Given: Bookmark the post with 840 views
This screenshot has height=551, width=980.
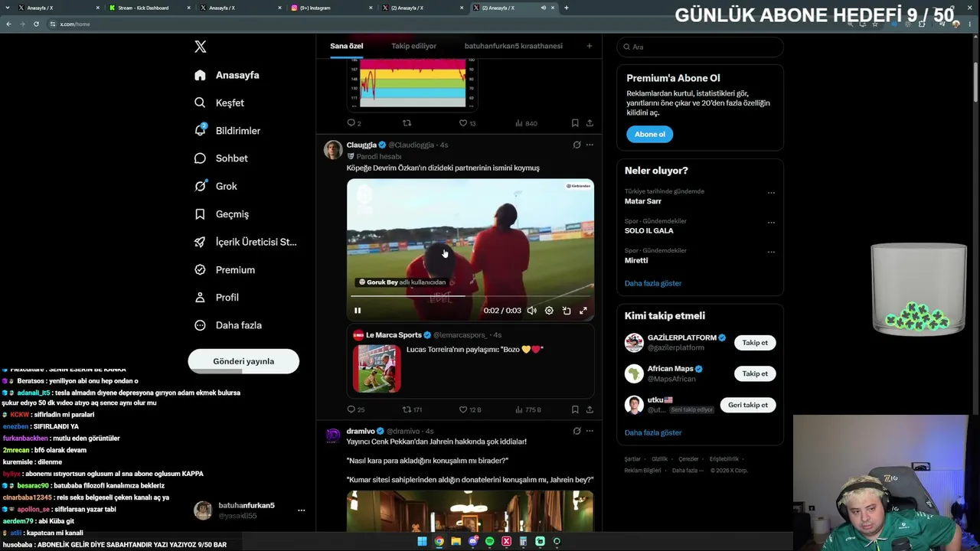Looking at the screenshot, I should point(575,122).
